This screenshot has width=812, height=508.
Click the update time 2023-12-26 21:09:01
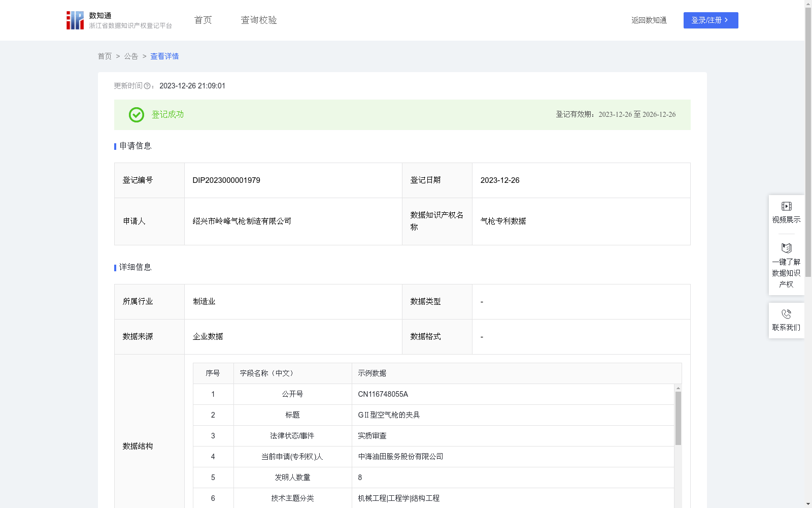[192, 86]
